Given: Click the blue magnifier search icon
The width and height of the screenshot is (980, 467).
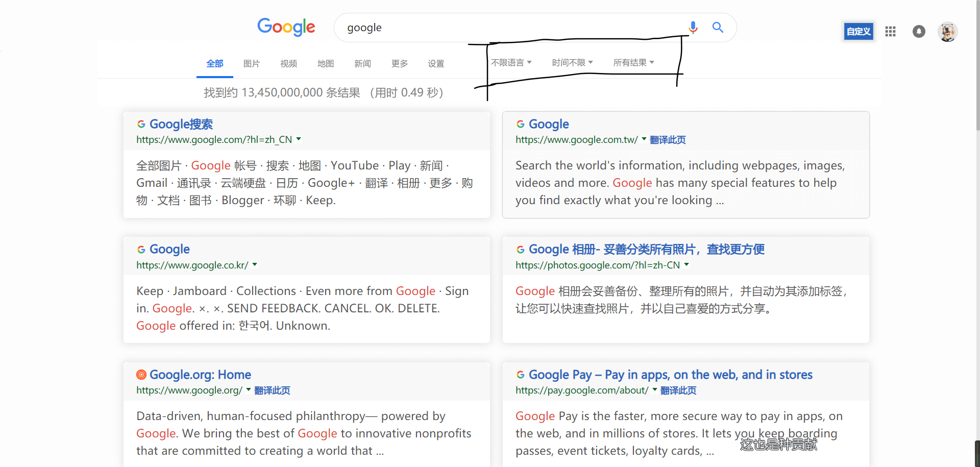Looking at the screenshot, I should coord(718,27).
